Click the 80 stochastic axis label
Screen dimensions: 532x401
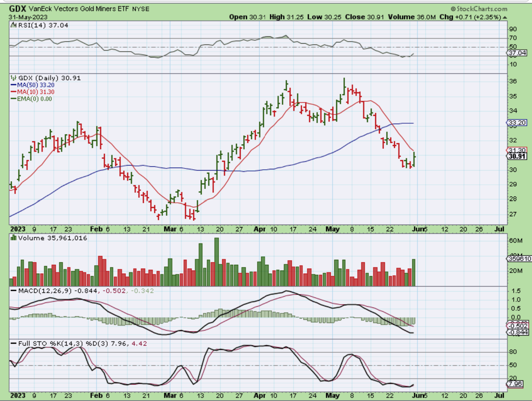(513, 352)
